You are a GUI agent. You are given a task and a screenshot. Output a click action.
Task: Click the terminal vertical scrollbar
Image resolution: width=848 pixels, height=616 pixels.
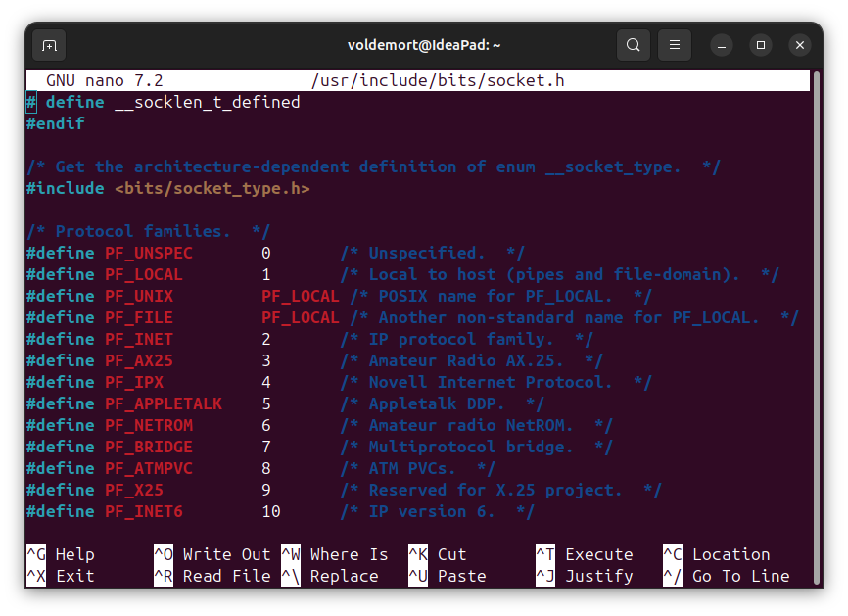click(x=817, y=328)
